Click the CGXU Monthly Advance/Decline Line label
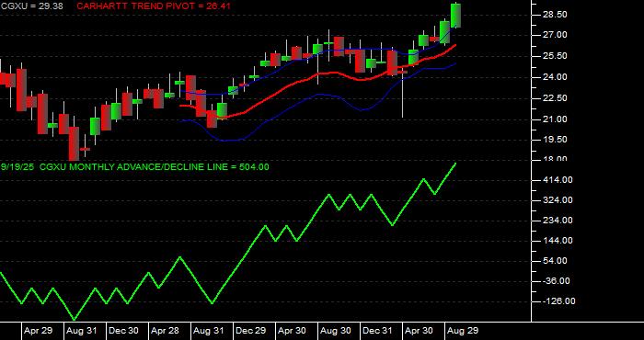Viewport: 644px width, 340px height. click(x=134, y=167)
